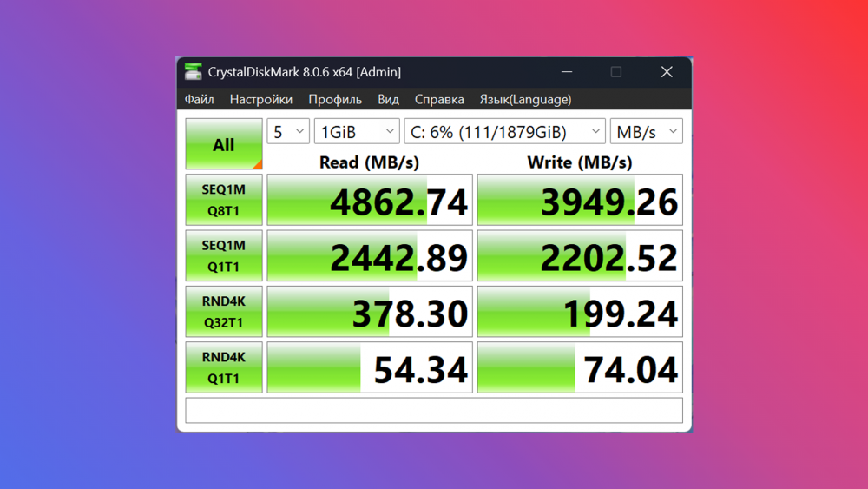Open the Профиль menu
The height and width of the screenshot is (489, 868).
coord(335,100)
